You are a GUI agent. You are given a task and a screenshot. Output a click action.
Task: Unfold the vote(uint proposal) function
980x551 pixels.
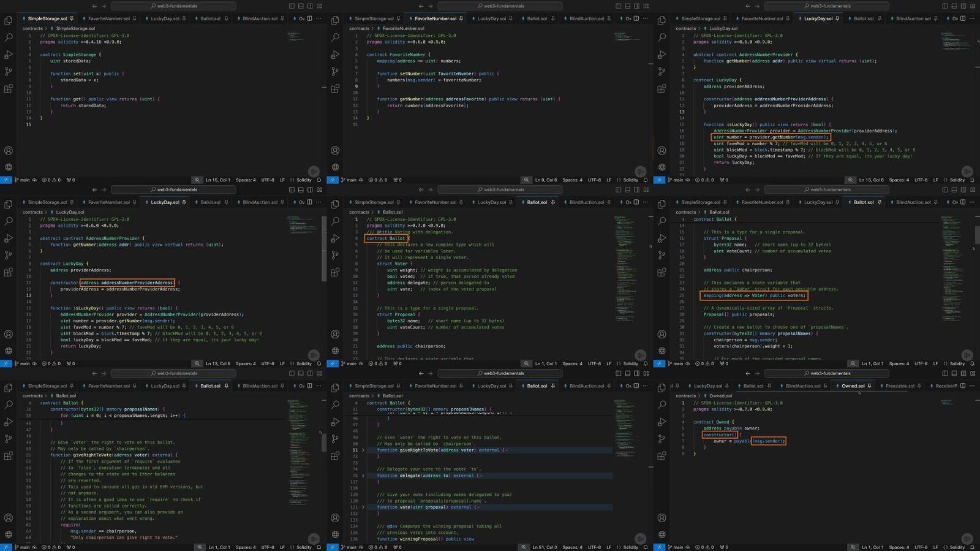point(363,507)
